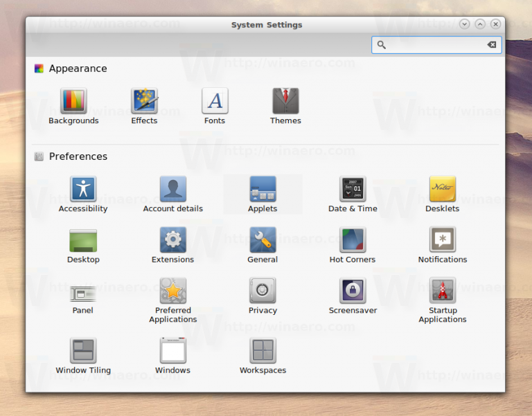Open Window Tiling preferences

[83, 351]
